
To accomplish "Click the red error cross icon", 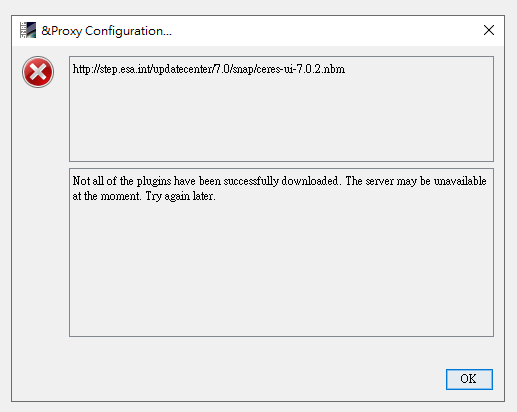I will coord(38,72).
